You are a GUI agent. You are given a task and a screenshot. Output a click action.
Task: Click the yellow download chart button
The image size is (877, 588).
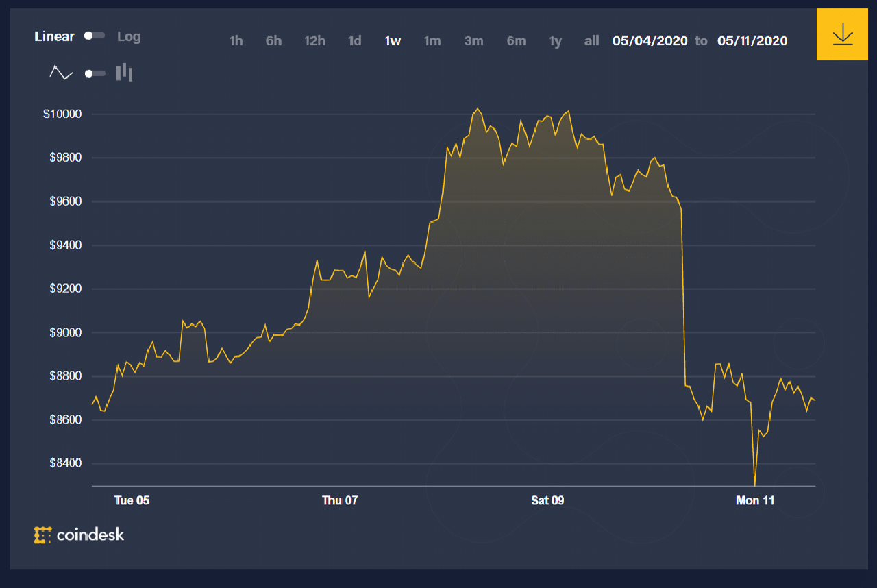point(842,34)
